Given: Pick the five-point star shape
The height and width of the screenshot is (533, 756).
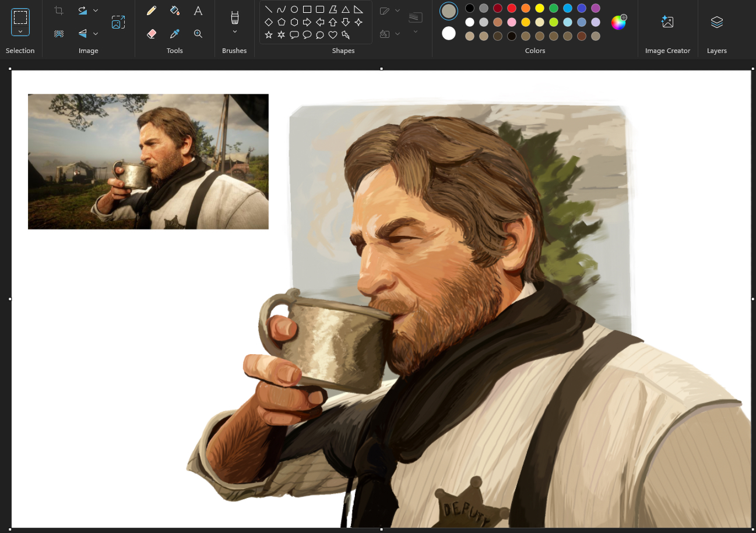Looking at the screenshot, I should pyautogui.click(x=269, y=35).
